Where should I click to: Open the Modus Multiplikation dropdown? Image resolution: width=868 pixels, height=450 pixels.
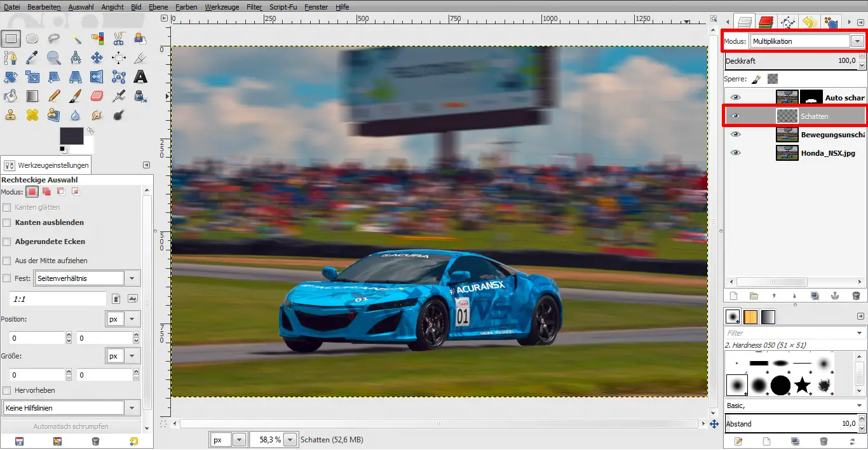857,41
